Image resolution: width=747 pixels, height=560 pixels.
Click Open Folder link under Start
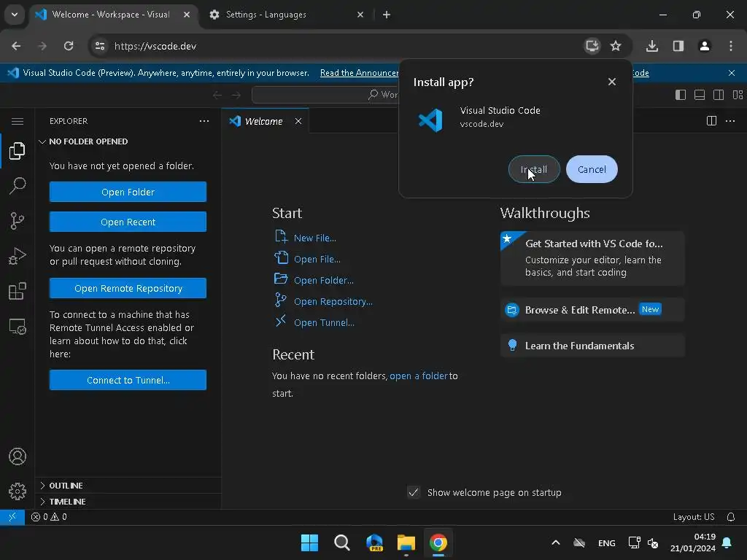[323, 280]
